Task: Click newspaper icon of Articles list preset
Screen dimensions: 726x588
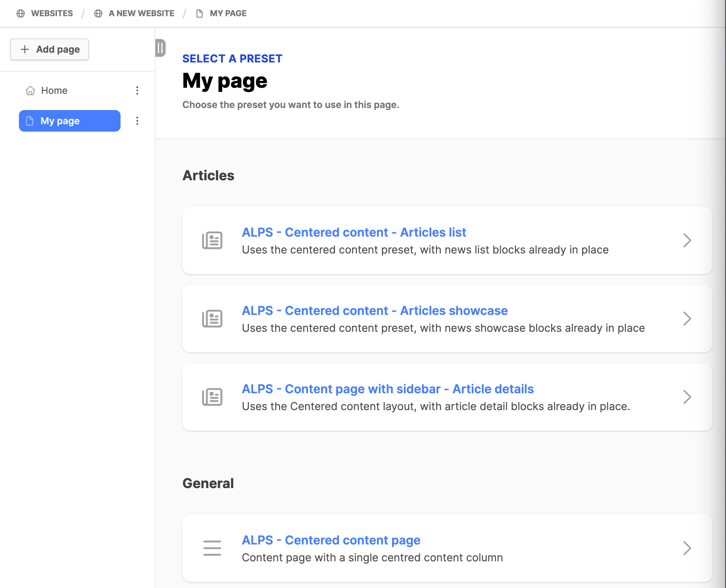Action: point(212,240)
